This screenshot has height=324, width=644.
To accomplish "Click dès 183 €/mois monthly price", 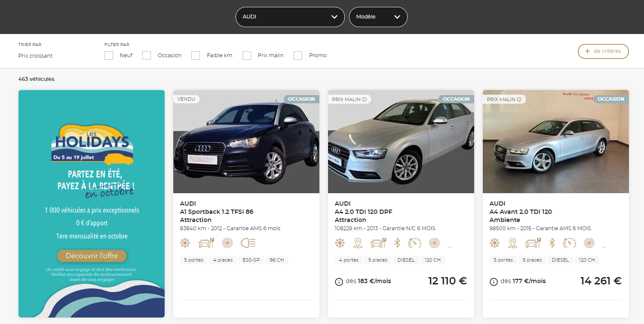I will (368, 281).
